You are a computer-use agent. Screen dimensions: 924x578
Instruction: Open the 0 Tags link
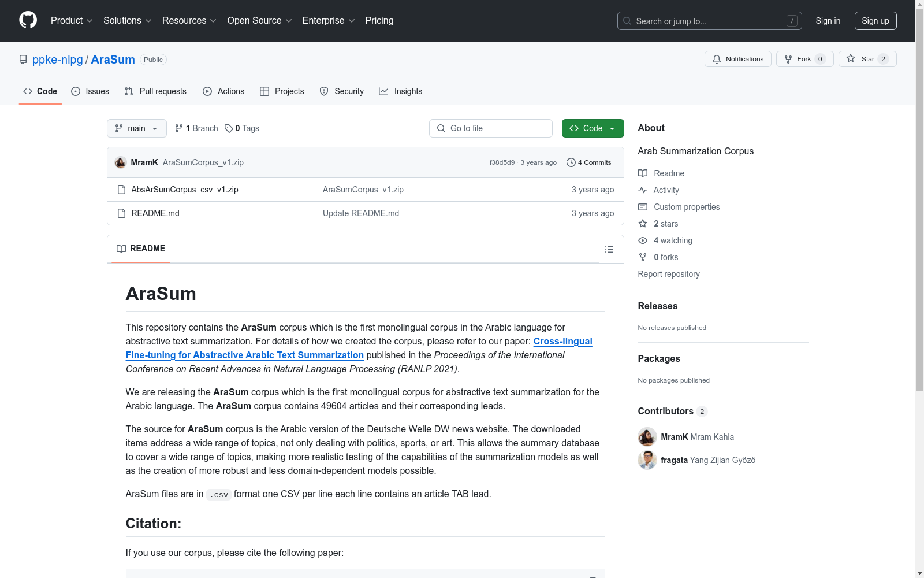click(242, 128)
